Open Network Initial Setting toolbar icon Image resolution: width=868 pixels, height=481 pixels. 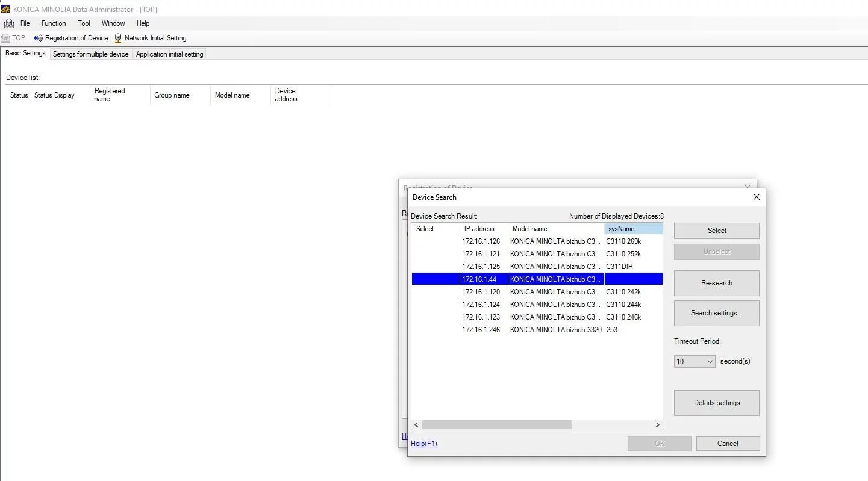click(x=118, y=38)
